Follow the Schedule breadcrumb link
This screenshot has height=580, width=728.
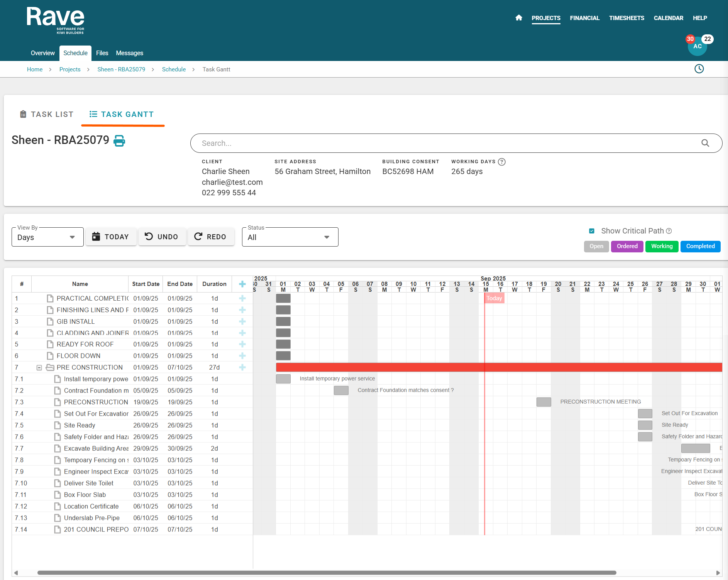[174, 69]
